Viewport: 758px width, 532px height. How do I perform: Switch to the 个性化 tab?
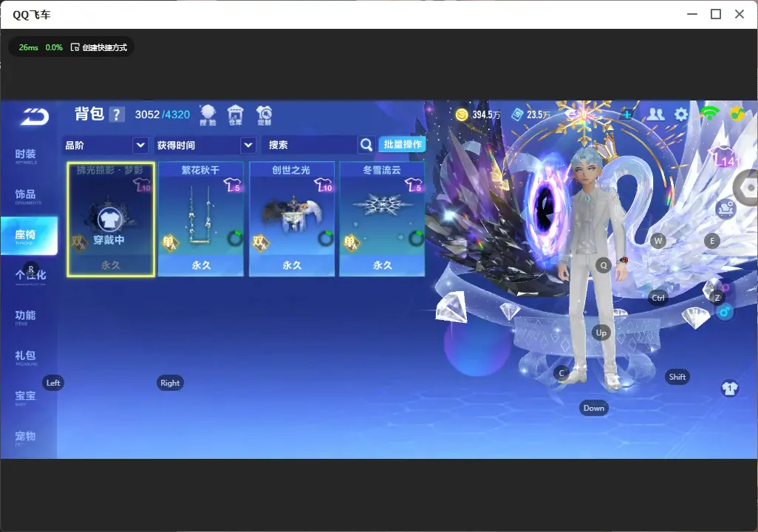(x=30, y=276)
